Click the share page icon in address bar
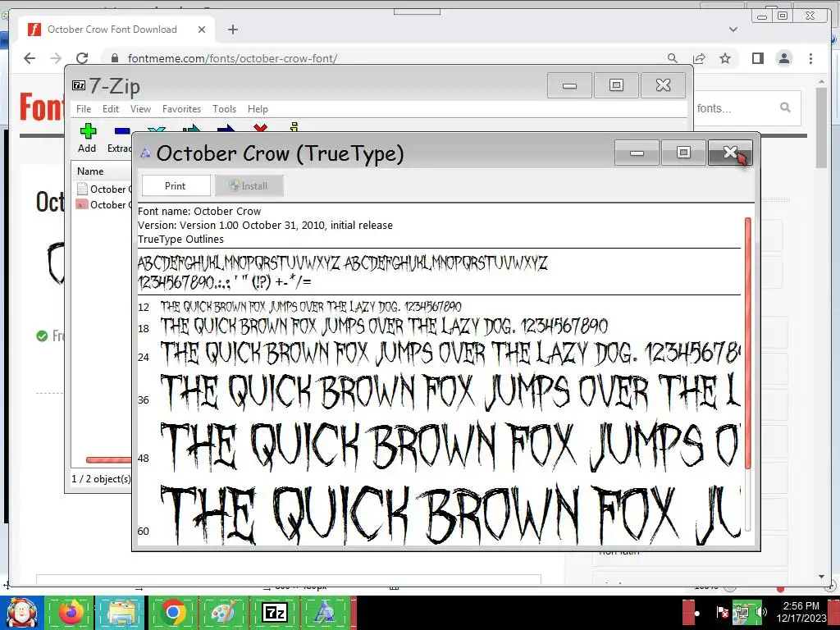This screenshot has width=840, height=630. (x=699, y=58)
